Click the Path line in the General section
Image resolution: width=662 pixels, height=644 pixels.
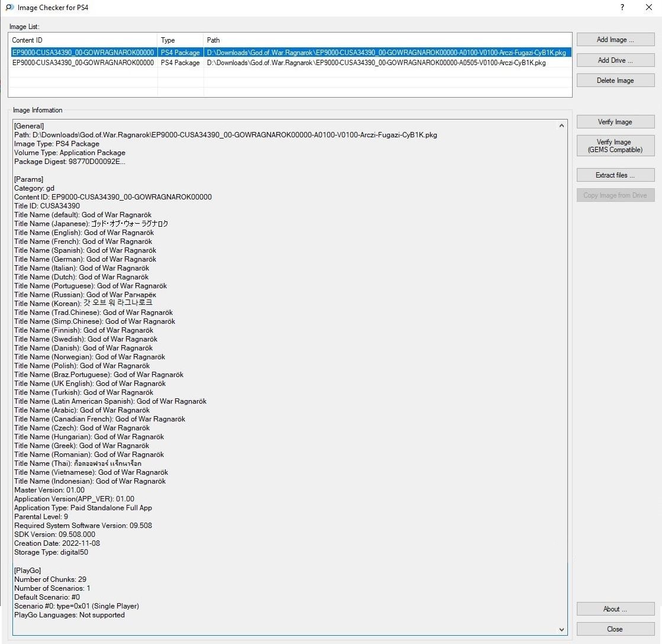225,135
